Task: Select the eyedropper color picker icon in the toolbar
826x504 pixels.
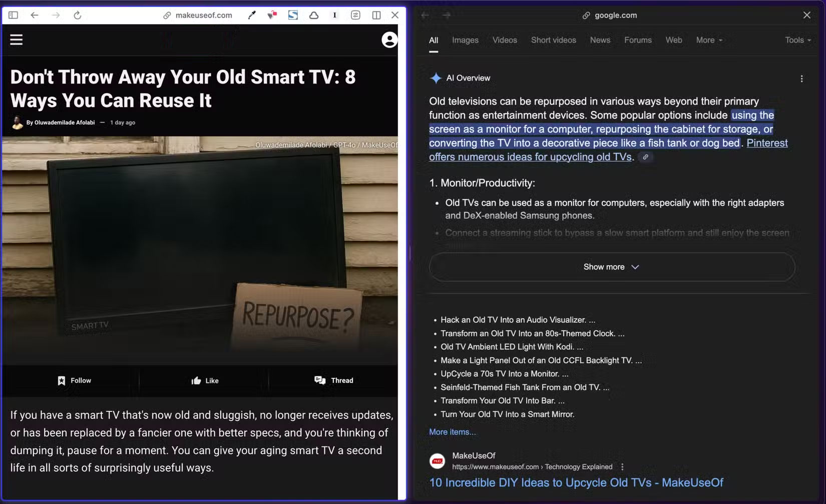Action: coord(252,15)
